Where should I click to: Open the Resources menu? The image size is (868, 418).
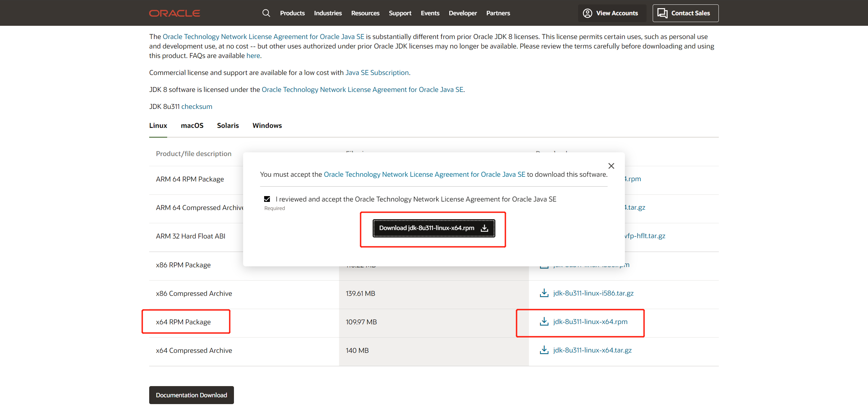pos(365,13)
